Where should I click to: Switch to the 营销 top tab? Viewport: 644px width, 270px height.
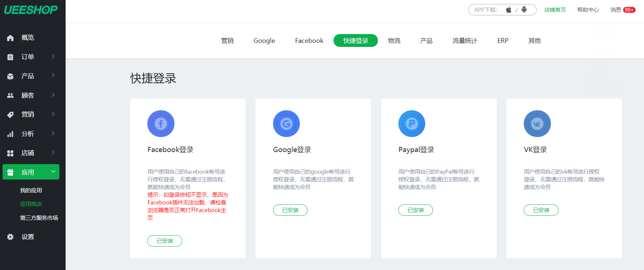(x=227, y=41)
